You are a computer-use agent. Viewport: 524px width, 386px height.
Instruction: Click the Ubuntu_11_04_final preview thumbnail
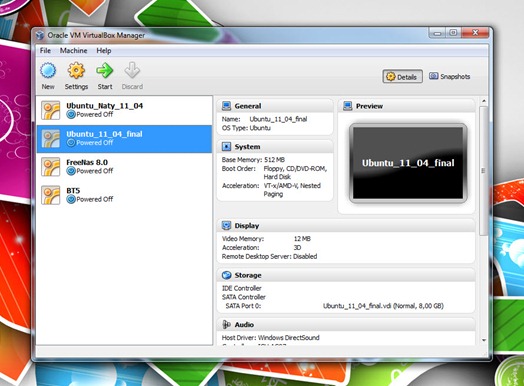(408, 163)
